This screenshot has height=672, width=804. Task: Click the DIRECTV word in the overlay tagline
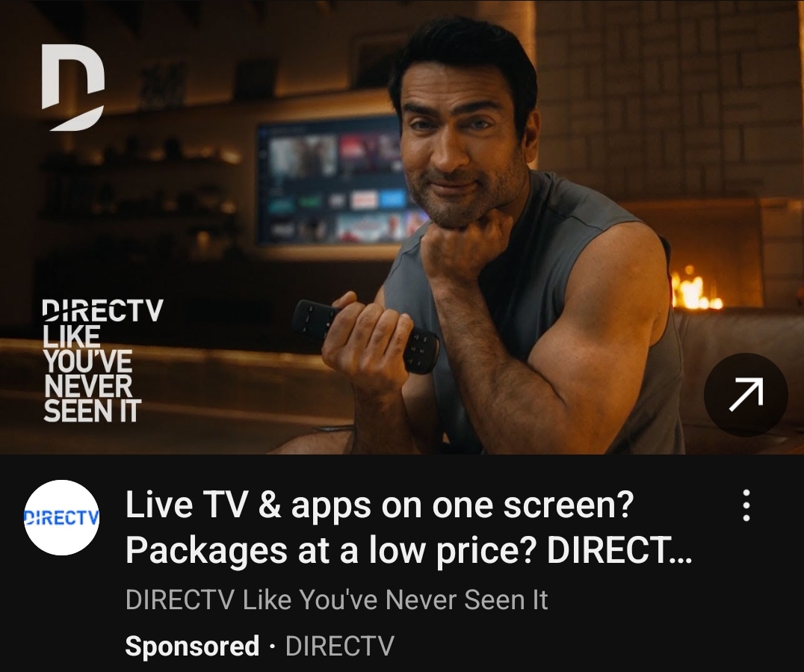pos(102,310)
